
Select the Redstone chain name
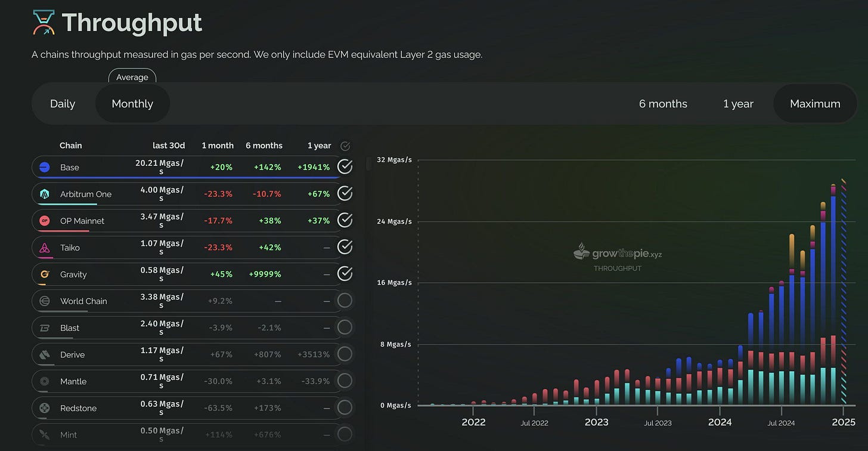pyautogui.click(x=79, y=408)
